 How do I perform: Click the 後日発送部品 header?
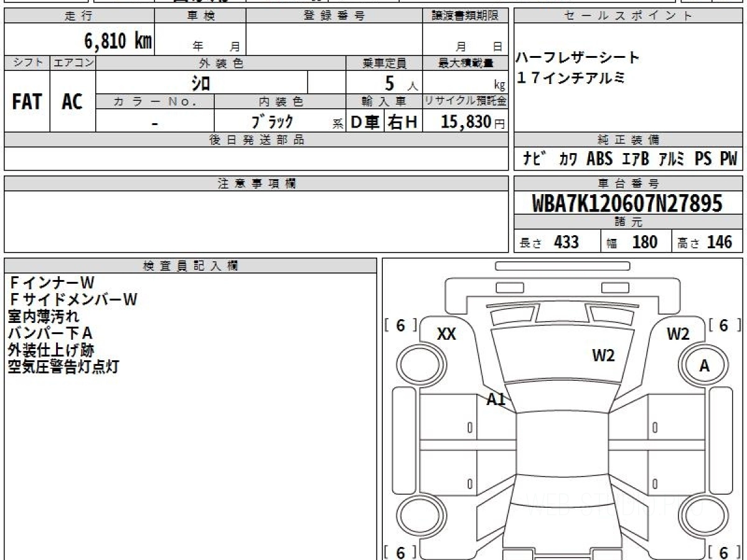click(256, 140)
